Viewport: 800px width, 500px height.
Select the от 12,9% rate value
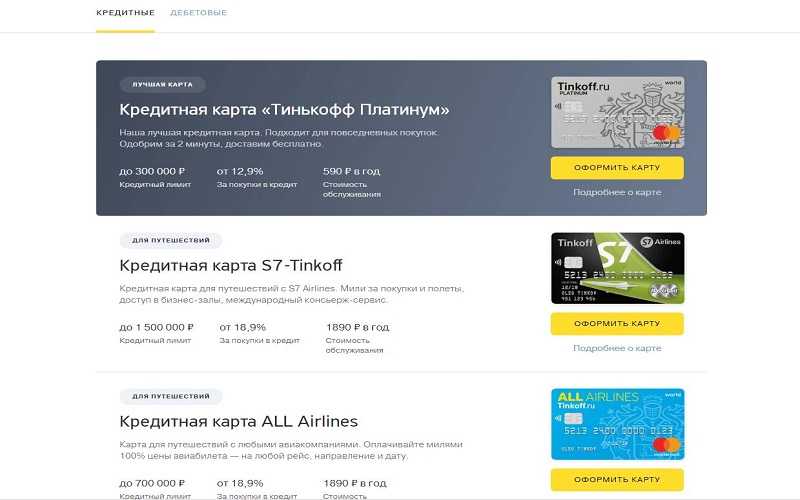240,171
